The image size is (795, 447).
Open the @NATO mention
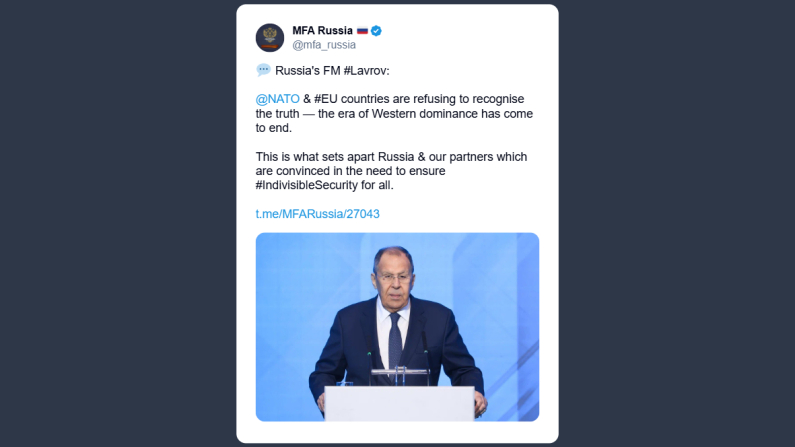[x=278, y=99]
